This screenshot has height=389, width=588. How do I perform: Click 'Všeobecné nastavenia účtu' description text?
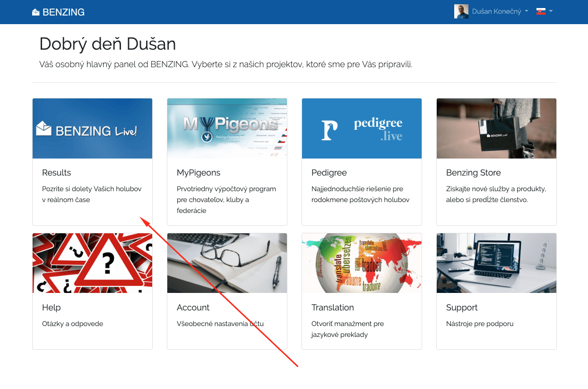click(x=220, y=324)
